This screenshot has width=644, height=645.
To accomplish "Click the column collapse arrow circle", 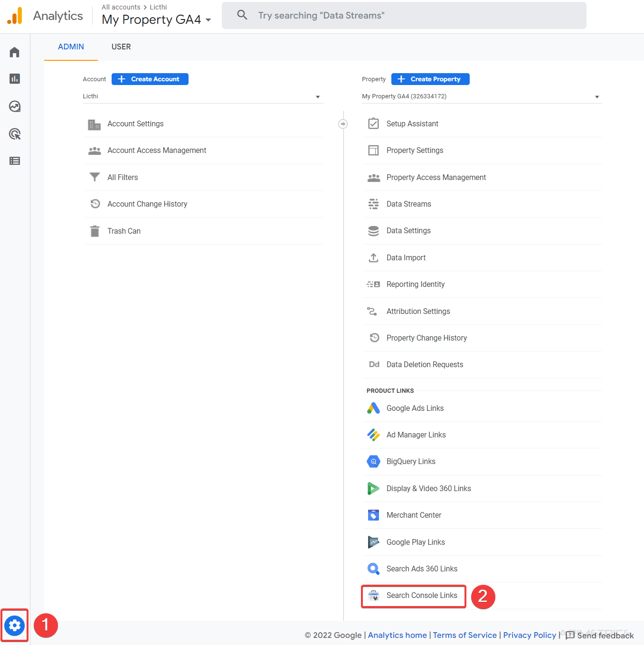I will [343, 124].
